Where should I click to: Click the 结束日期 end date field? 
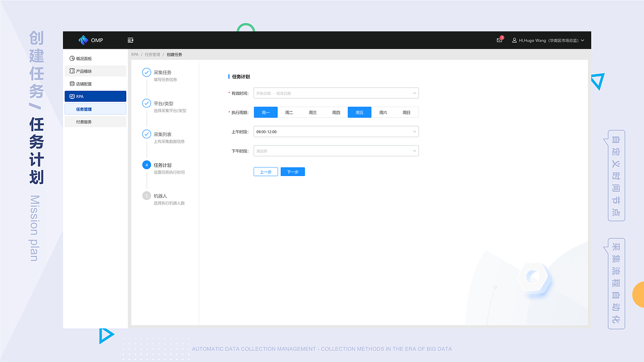(284, 94)
